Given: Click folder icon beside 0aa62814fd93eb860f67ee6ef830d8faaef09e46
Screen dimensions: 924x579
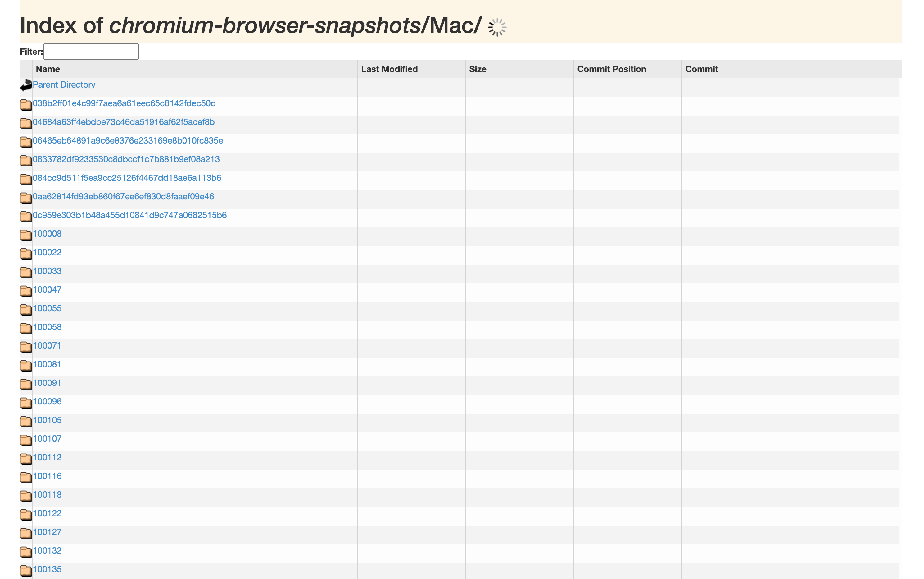Looking at the screenshot, I should click(x=26, y=198).
